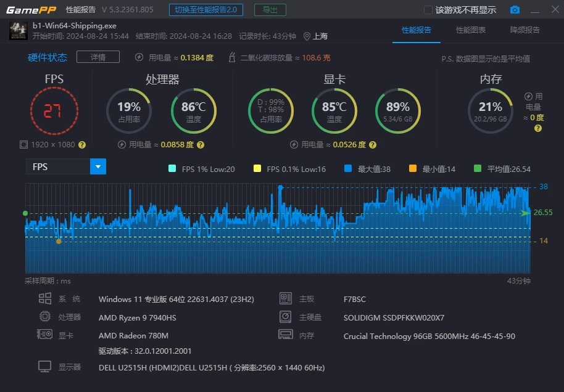The image size is (564, 392).
Task: Click the GPU D:99% T:98% usage gauge
Action: (x=271, y=111)
